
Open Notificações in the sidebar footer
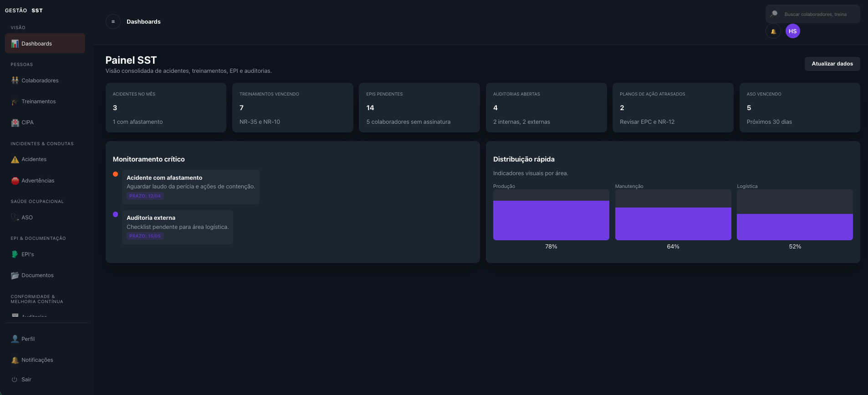click(x=37, y=360)
